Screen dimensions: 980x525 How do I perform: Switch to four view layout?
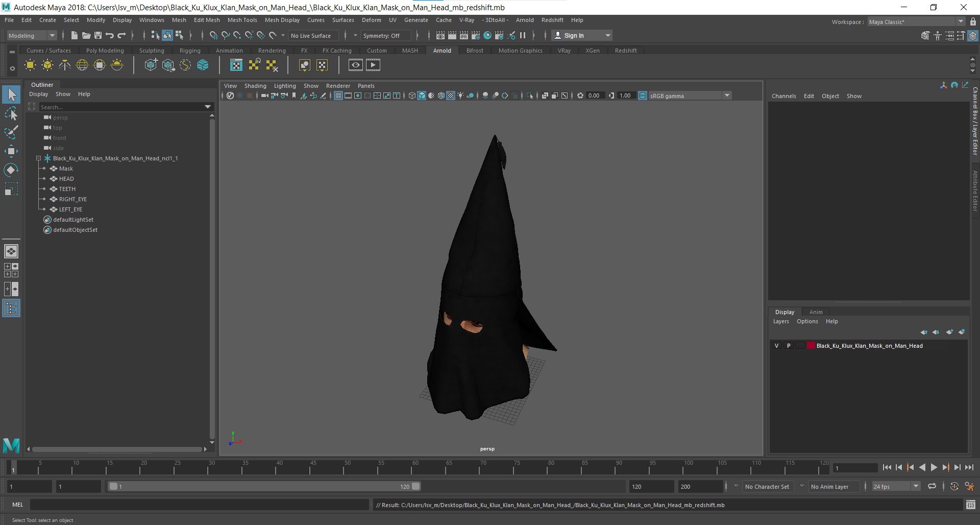tap(11, 270)
